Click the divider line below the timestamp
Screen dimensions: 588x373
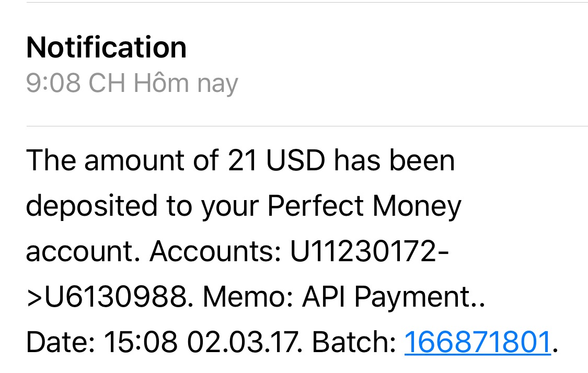[x=306, y=126]
